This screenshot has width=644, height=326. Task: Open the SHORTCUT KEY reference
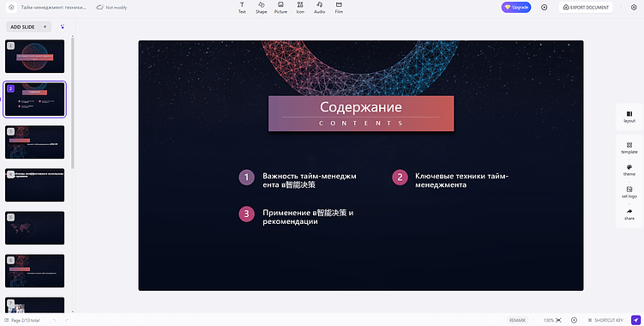click(x=605, y=320)
